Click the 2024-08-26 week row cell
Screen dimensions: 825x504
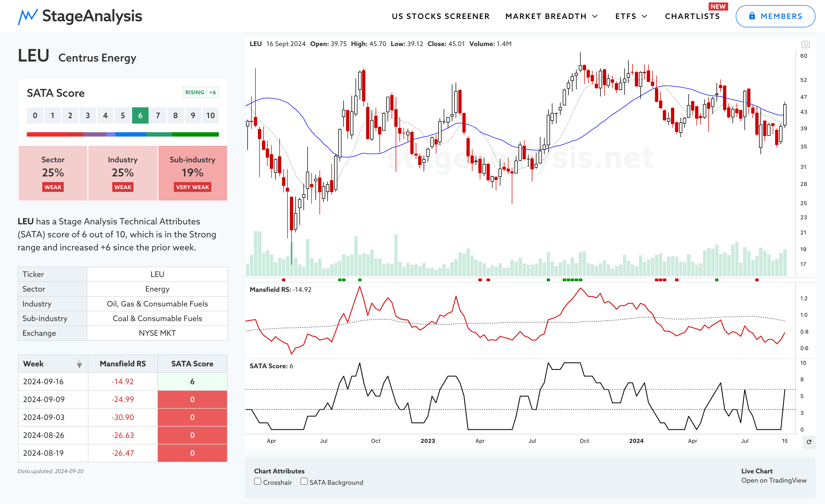[x=53, y=435]
